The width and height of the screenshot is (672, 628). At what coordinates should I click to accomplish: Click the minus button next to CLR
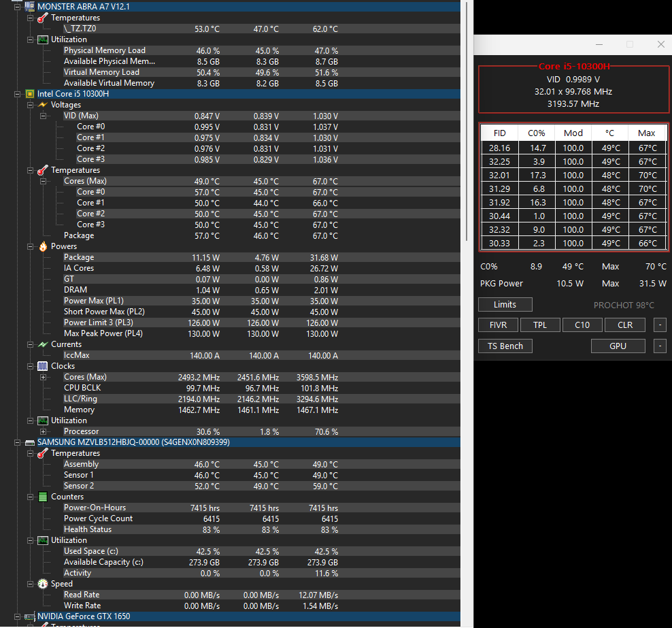click(x=660, y=325)
